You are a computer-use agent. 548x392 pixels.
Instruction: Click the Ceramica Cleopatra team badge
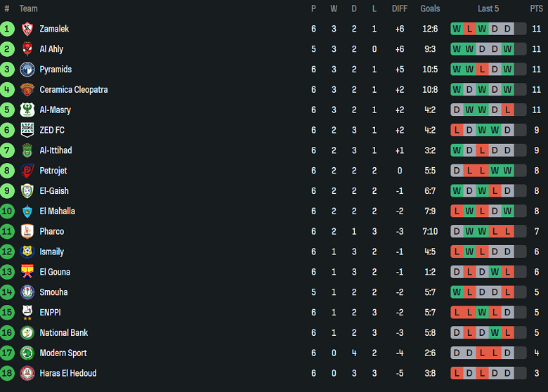click(x=27, y=90)
